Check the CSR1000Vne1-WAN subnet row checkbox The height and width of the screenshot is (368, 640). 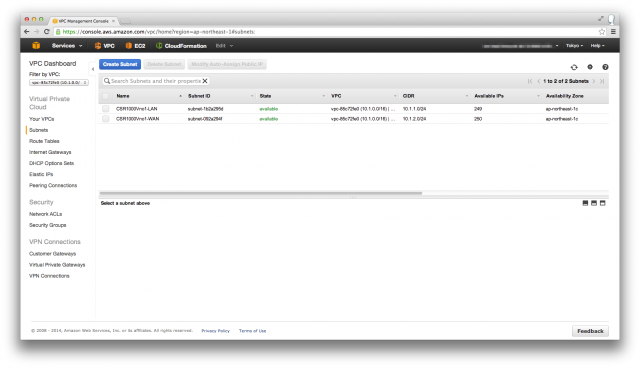pos(106,119)
